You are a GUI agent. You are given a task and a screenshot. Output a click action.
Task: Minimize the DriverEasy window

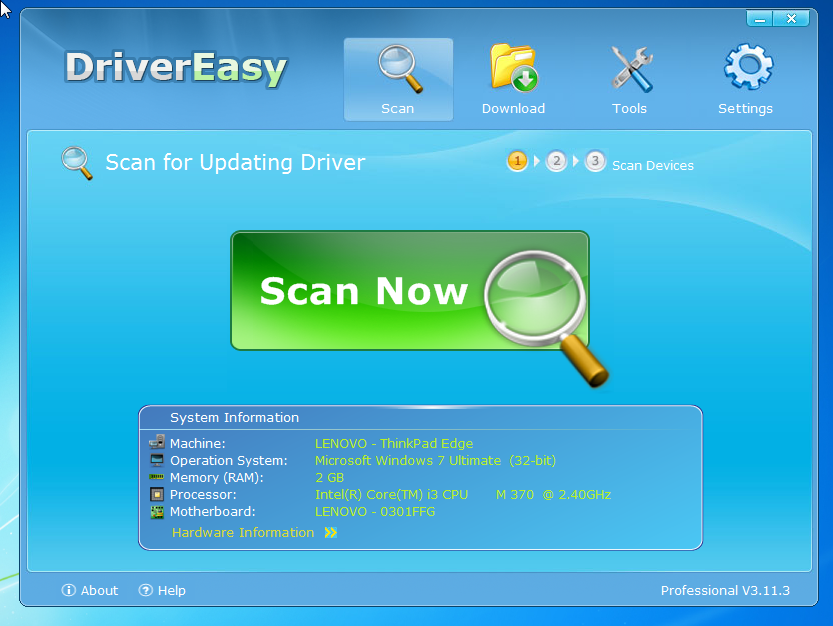[x=760, y=19]
